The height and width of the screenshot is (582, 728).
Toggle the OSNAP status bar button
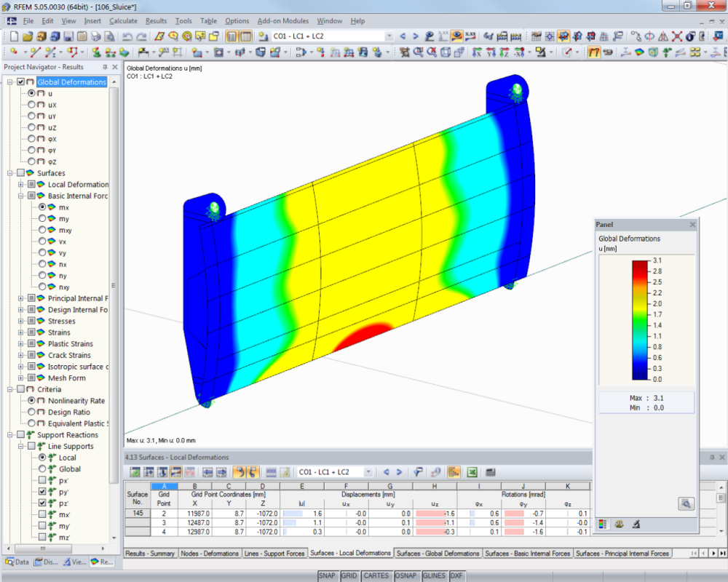(x=405, y=575)
